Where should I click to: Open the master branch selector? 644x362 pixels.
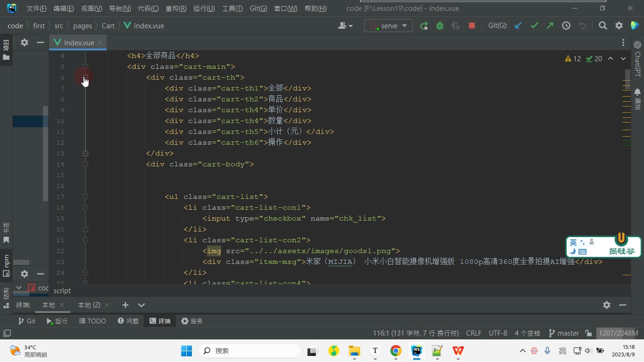(x=564, y=333)
